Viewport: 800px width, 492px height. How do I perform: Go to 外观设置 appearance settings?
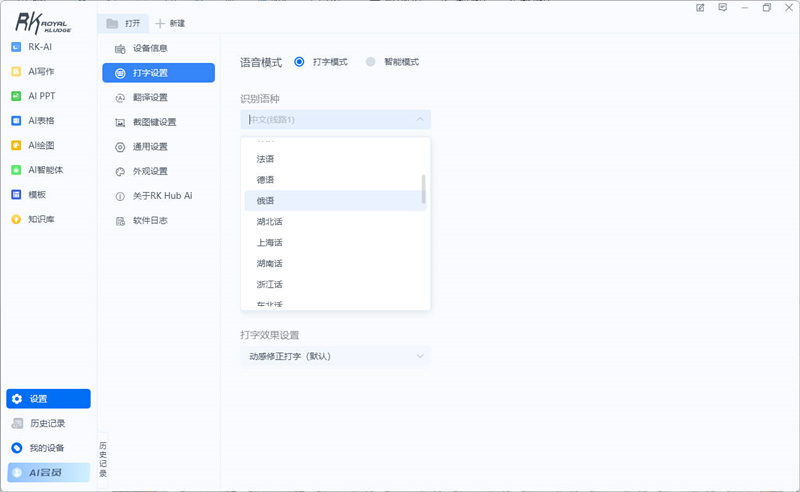coord(150,171)
